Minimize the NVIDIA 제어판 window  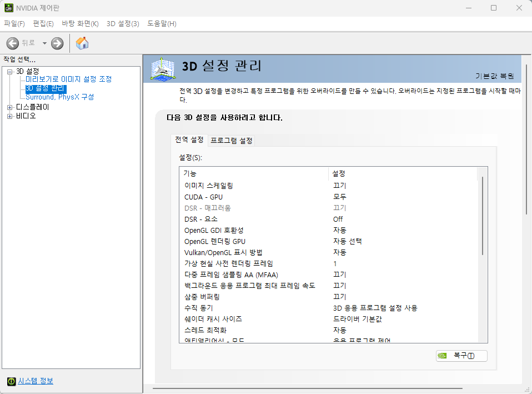(469, 8)
